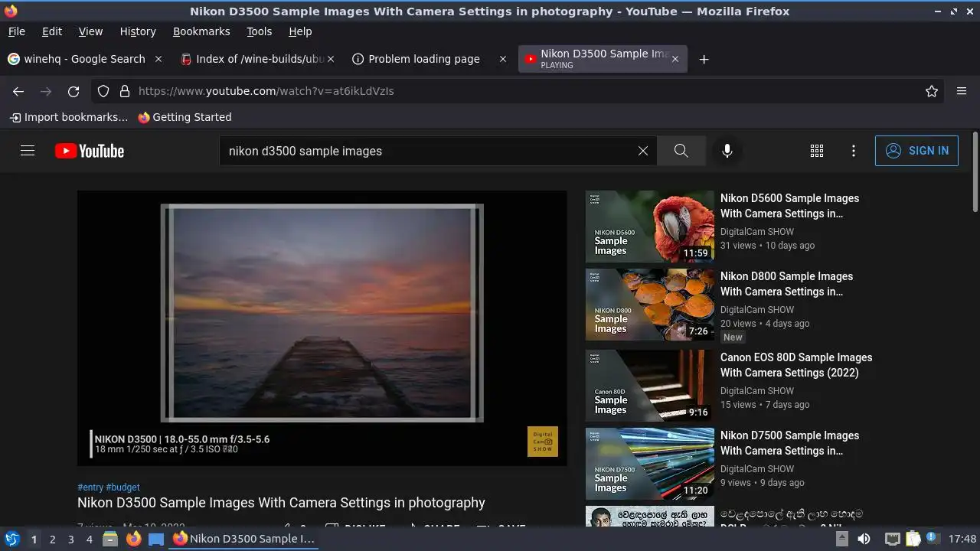Open the Edit menu
This screenshot has height=551, width=980.
coord(52,31)
